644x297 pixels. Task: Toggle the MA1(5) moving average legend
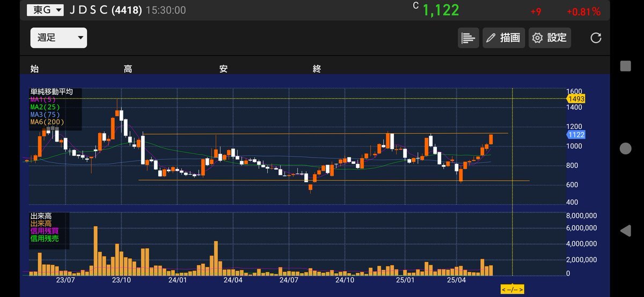(42, 99)
